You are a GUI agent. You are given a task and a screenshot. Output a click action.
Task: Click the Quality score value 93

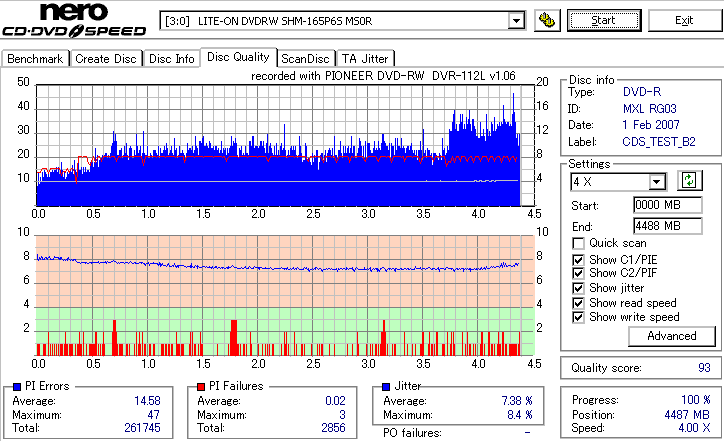[704, 368]
